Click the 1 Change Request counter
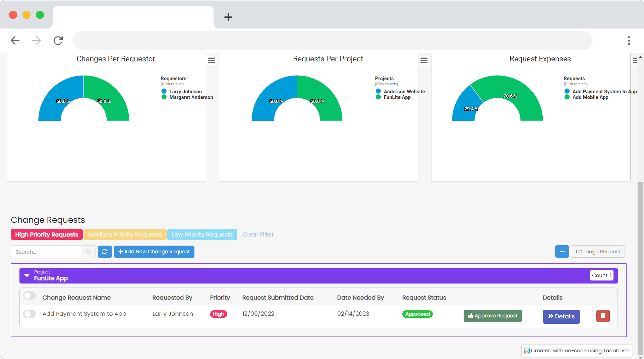 (x=598, y=252)
